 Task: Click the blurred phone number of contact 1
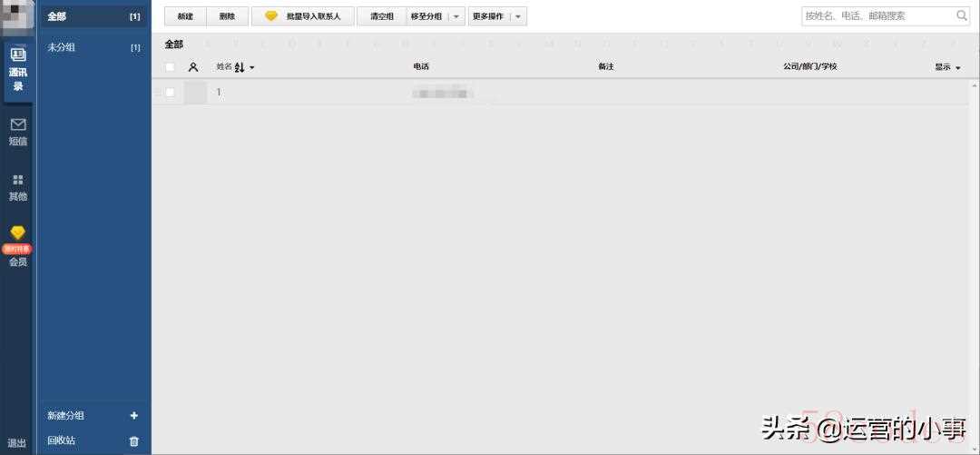(442, 94)
